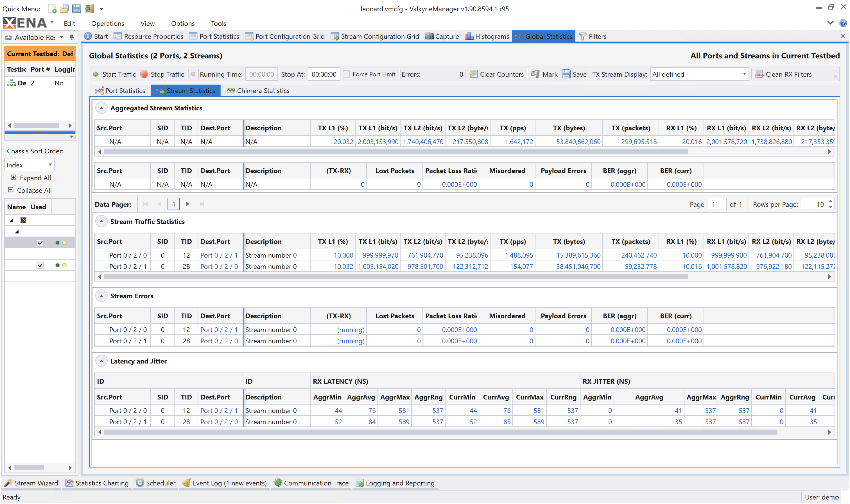Click page 1 button in Data Pager
850x504 pixels.
(x=174, y=204)
